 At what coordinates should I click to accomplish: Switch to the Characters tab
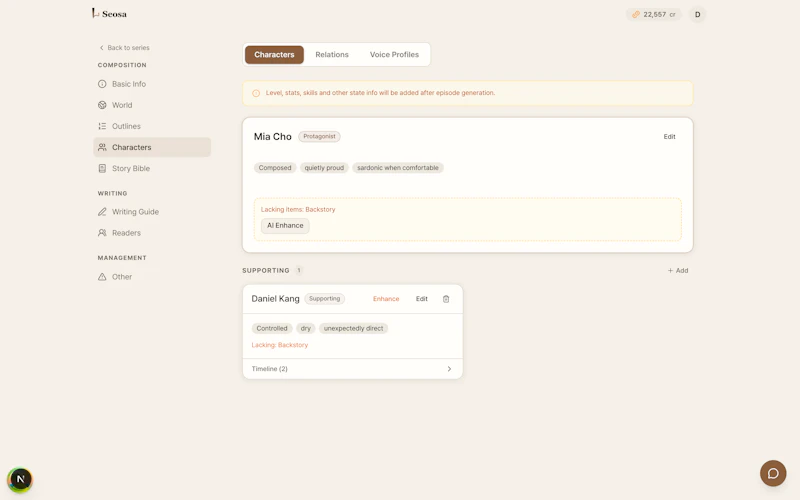tap(274, 55)
